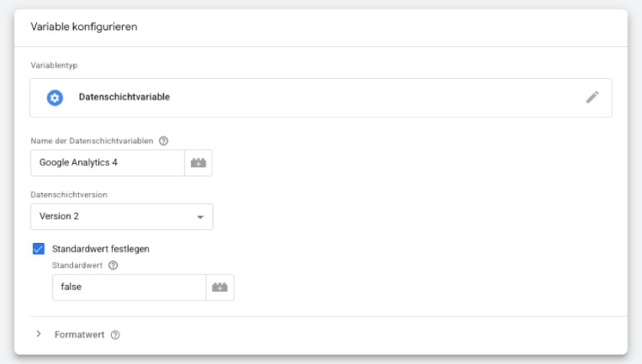Click the pencil icon to edit variable type

pyautogui.click(x=592, y=97)
